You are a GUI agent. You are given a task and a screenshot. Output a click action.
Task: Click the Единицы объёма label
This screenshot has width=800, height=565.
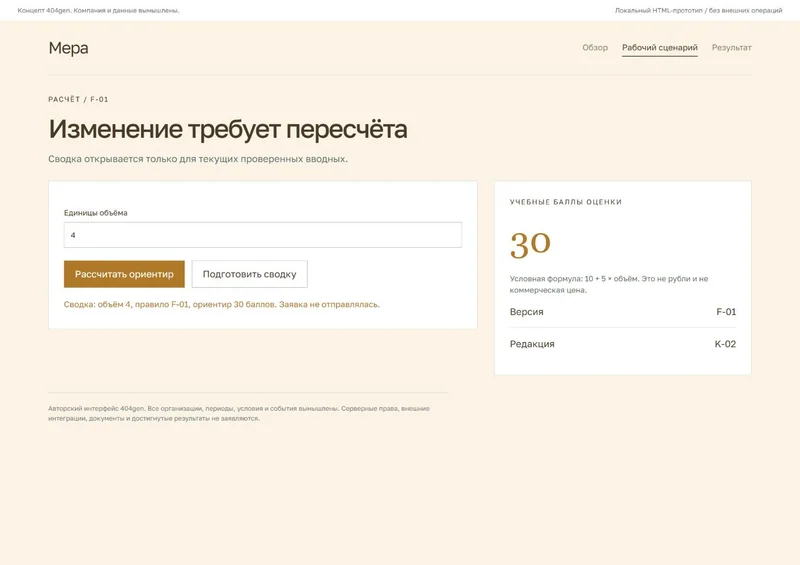click(95, 213)
